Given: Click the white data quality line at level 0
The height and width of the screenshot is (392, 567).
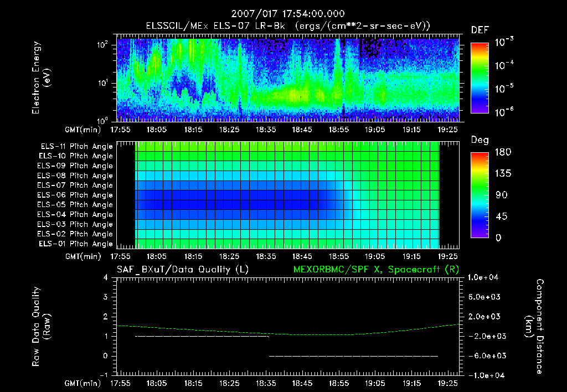Looking at the screenshot, I should point(354,356).
